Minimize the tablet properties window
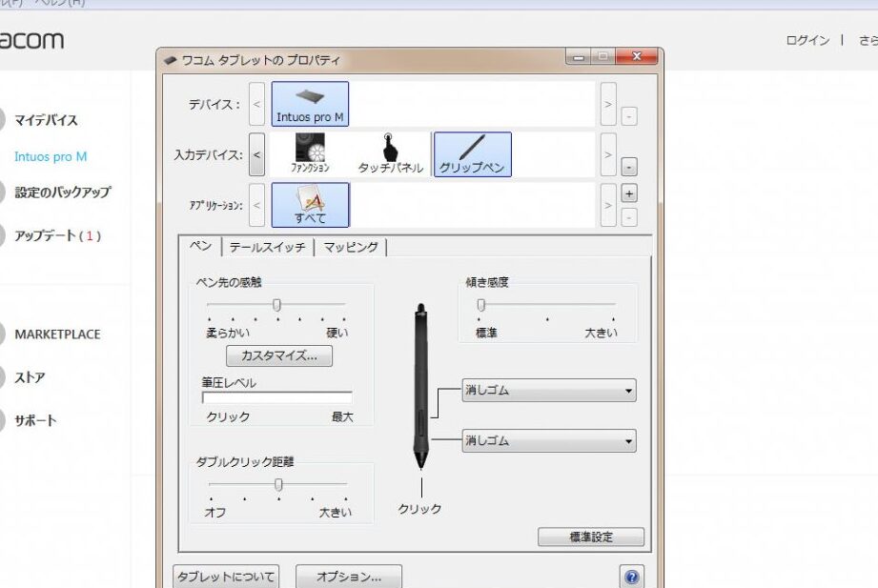Image resolution: width=878 pixels, height=588 pixels. (579, 56)
